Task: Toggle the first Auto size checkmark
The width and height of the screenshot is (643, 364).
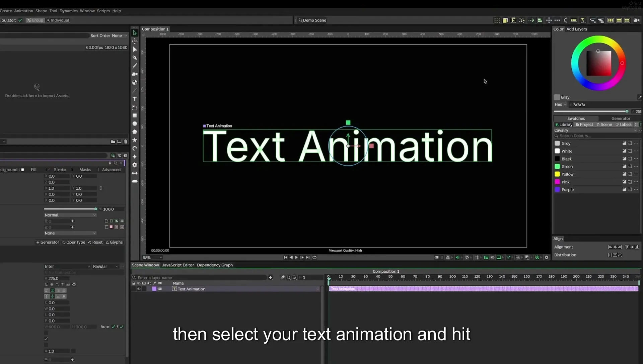Action: coord(113,327)
